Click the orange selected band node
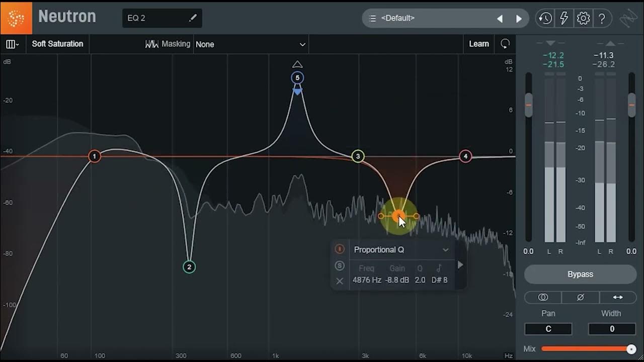This screenshot has width=644, height=362. coord(398,216)
